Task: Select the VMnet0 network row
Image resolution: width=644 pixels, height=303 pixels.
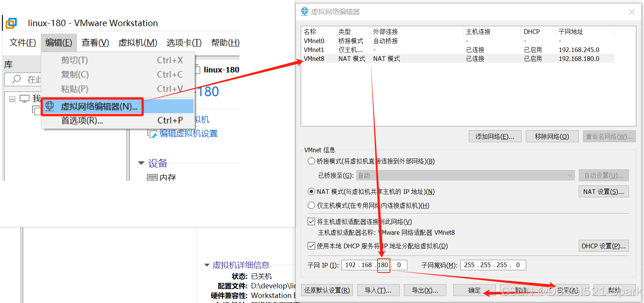Action: tap(458, 41)
